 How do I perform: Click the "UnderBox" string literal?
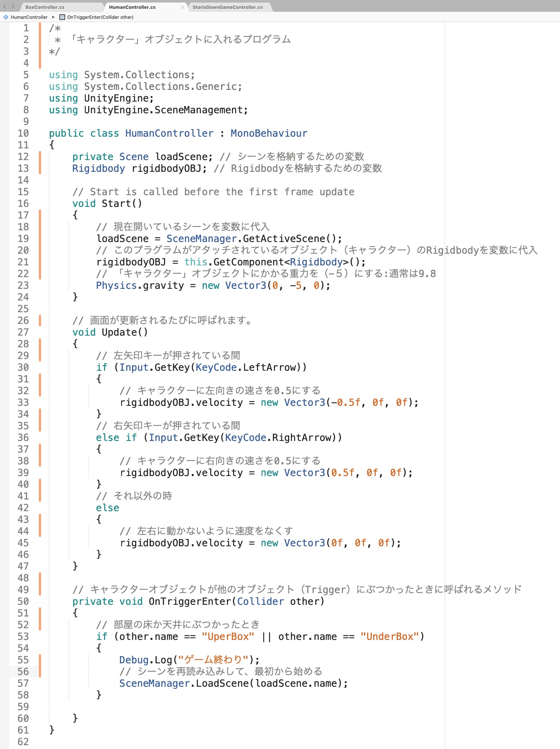pos(389,637)
